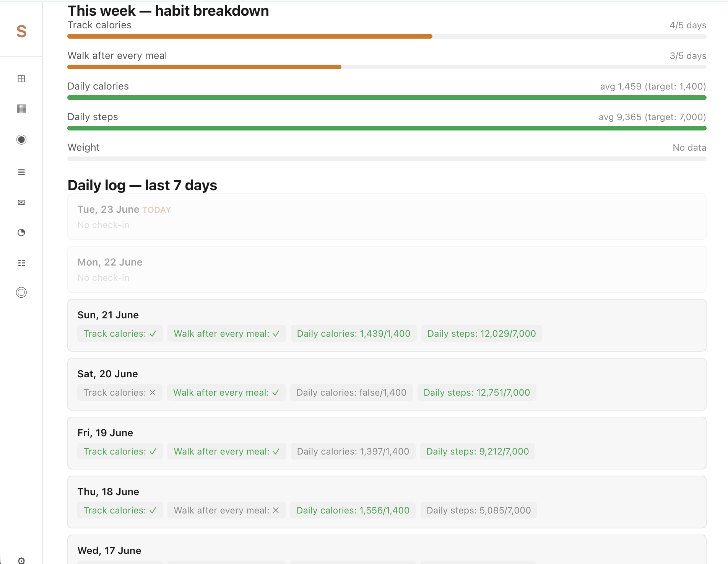Select the Tue, 23 June today card
The height and width of the screenshot is (564, 728).
(387, 217)
